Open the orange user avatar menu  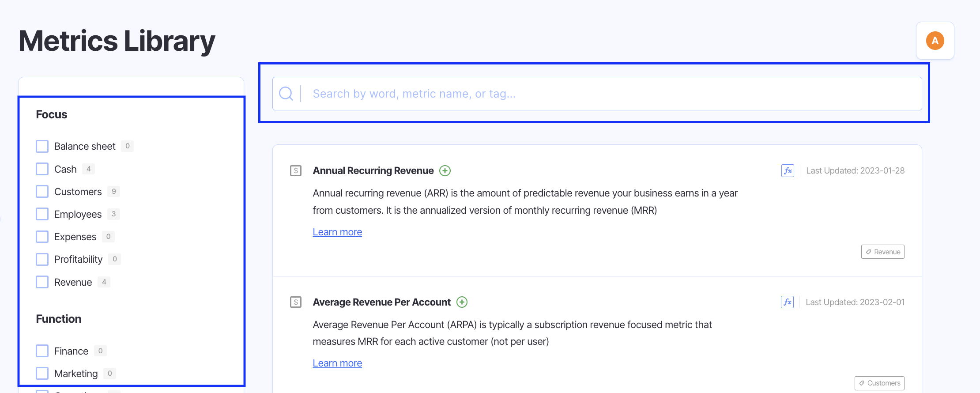[x=935, y=41]
